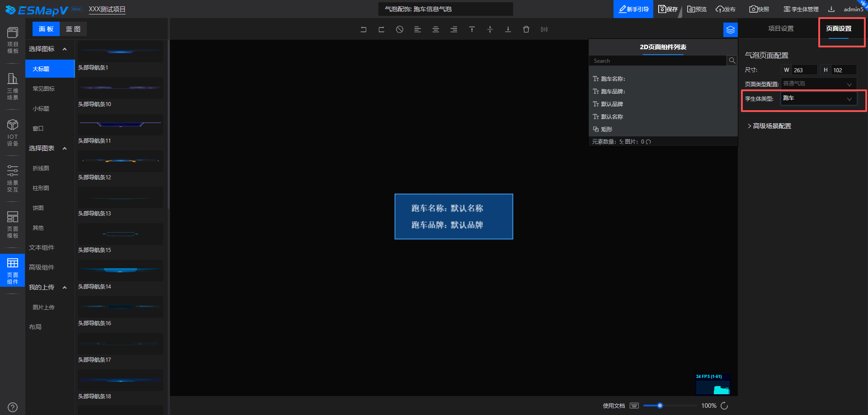Select the 柱形图 chart category
Viewport: 868px width, 415px height.
[50, 188]
